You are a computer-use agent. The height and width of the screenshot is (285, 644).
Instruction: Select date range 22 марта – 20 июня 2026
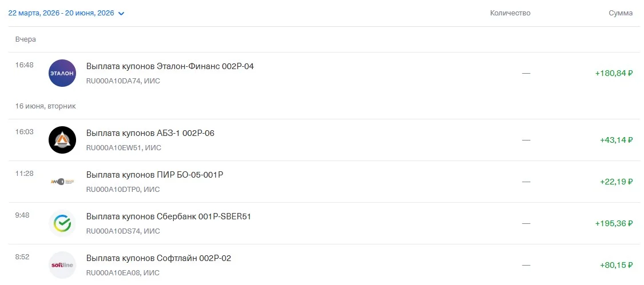coord(61,13)
